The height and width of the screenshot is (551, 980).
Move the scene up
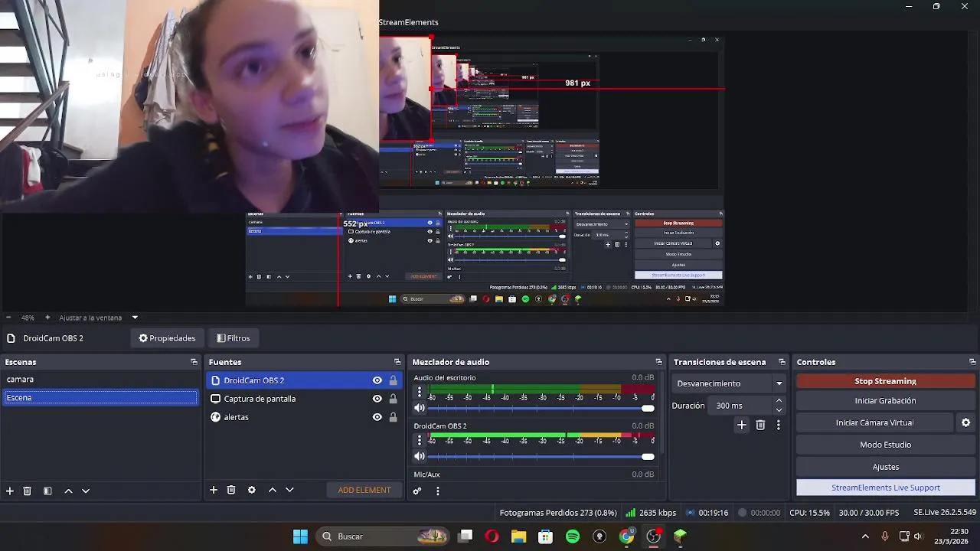click(68, 491)
